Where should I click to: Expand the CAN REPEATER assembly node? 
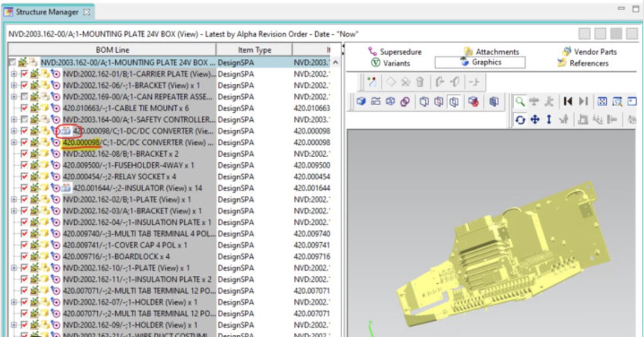click(13, 97)
